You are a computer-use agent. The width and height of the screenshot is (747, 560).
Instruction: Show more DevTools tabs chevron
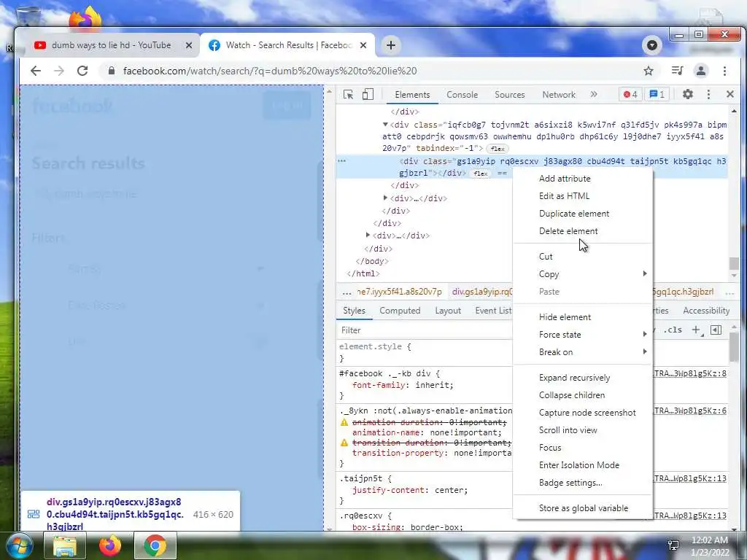point(594,94)
